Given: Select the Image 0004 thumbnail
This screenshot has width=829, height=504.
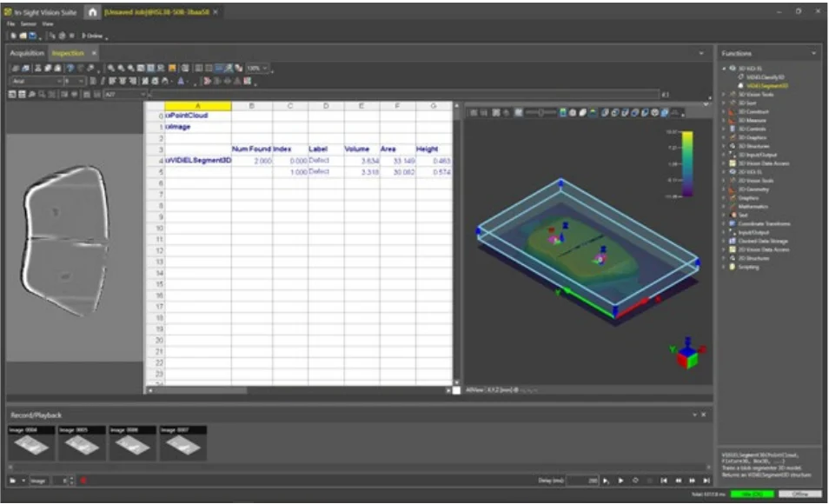Looking at the screenshot, I should (31, 442).
